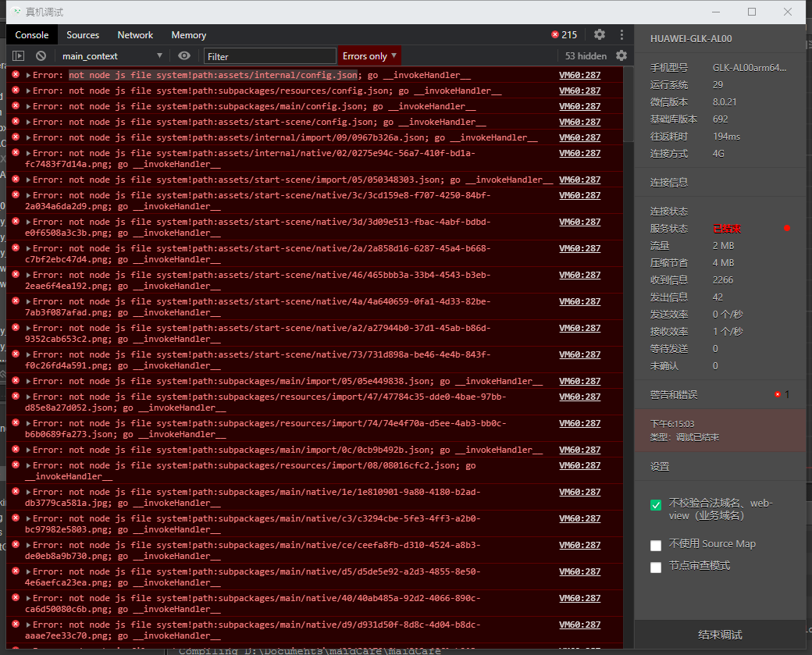This screenshot has height=655, width=812.
Task: Expand the 0cb9b492b.json error entry
Action: [28, 450]
